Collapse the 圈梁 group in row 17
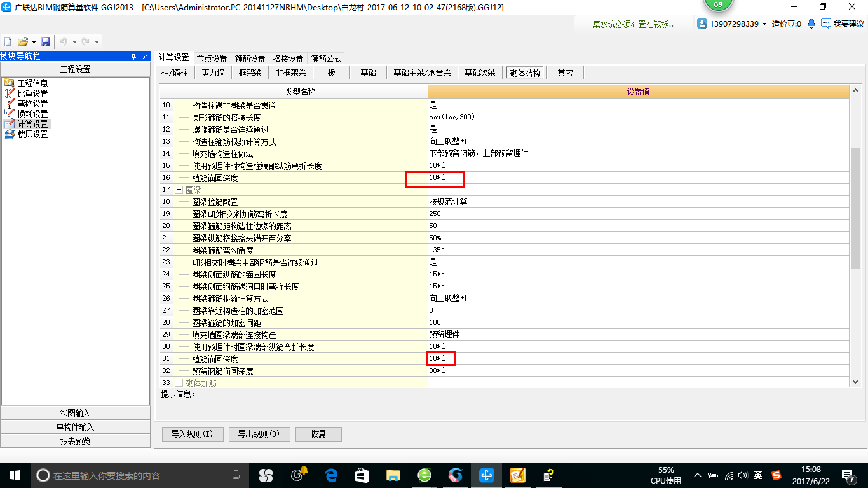Image resolution: width=868 pixels, height=488 pixels. [179, 190]
